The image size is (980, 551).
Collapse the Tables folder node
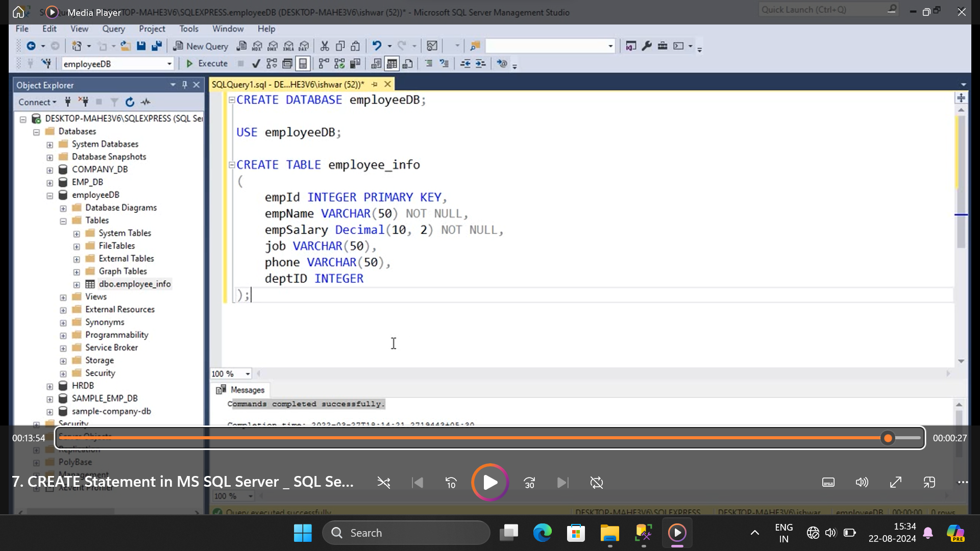[x=63, y=221]
